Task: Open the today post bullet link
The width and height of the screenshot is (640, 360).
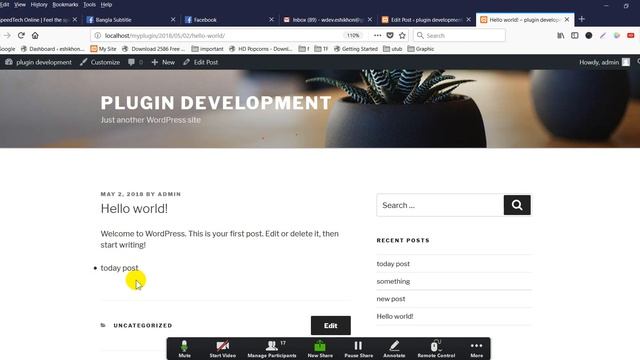Action: 119,268
